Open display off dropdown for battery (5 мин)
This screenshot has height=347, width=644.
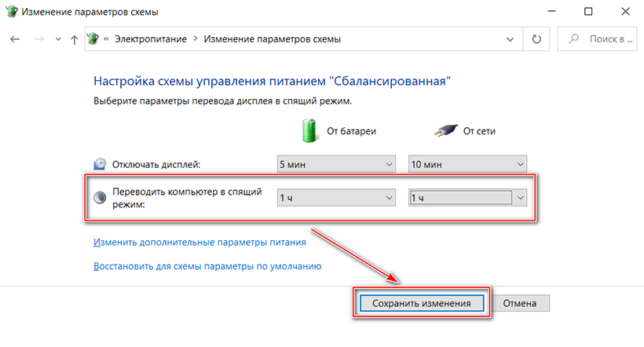tap(336, 164)
